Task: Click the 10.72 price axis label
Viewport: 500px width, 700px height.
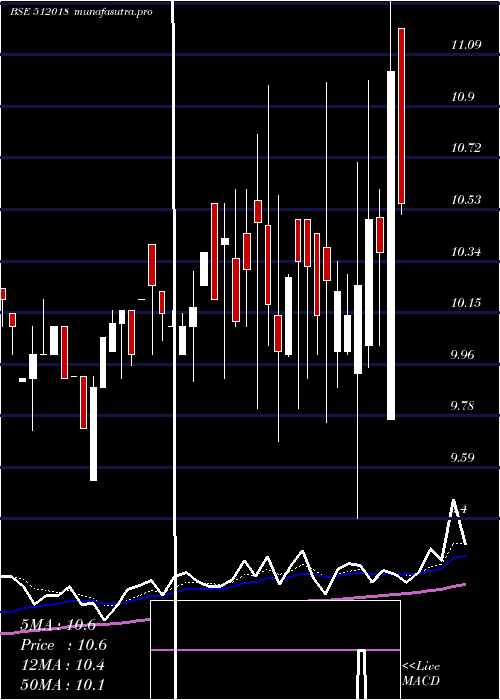Action: [466, 148]
